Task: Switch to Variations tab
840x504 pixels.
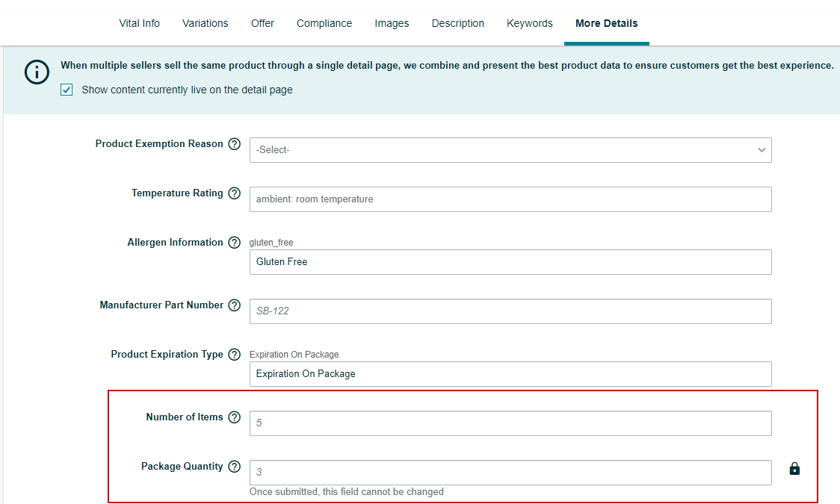Action: [205, 23]
